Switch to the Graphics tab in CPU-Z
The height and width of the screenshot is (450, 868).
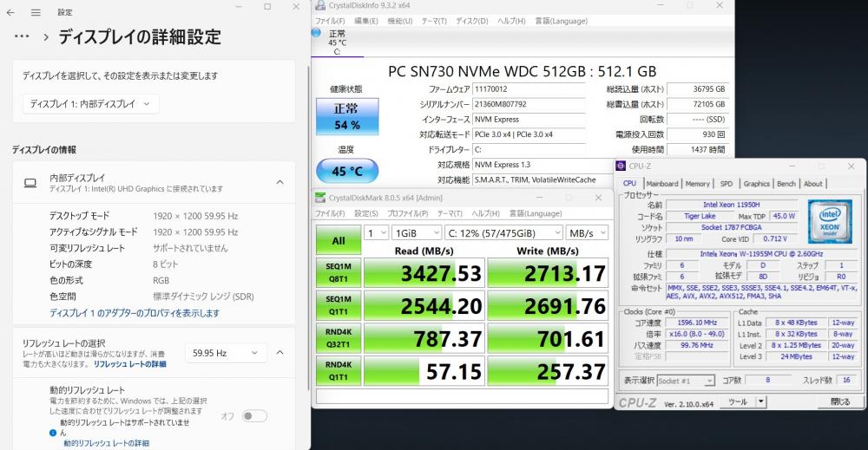[756, 184]
